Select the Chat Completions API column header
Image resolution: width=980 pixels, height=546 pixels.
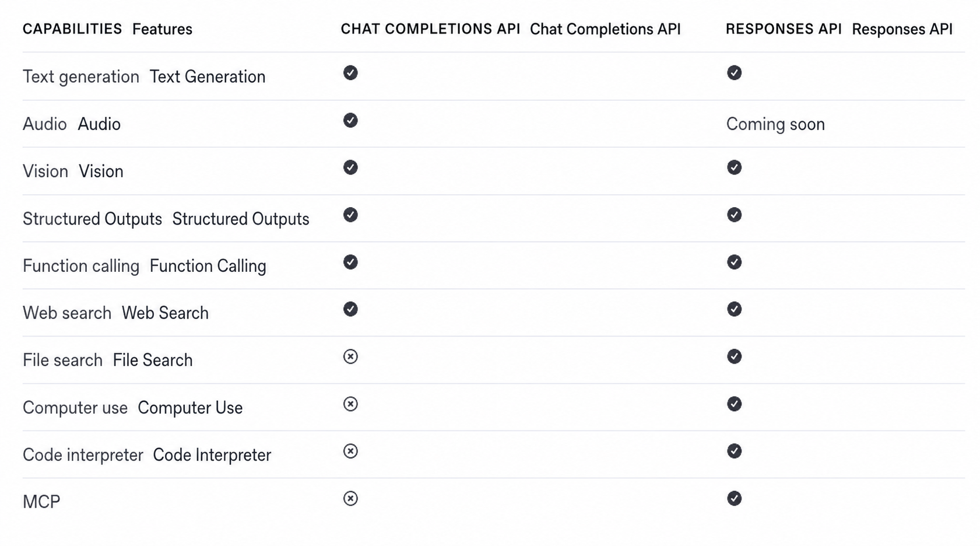(x=430, y=29)
